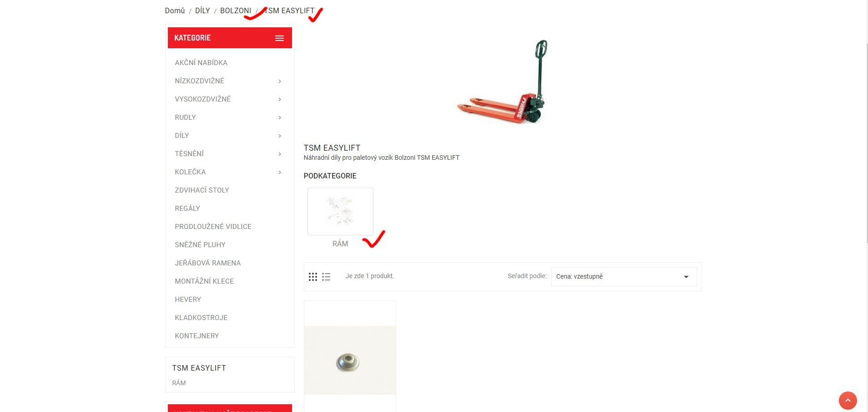Switch to list view layout

326,277
